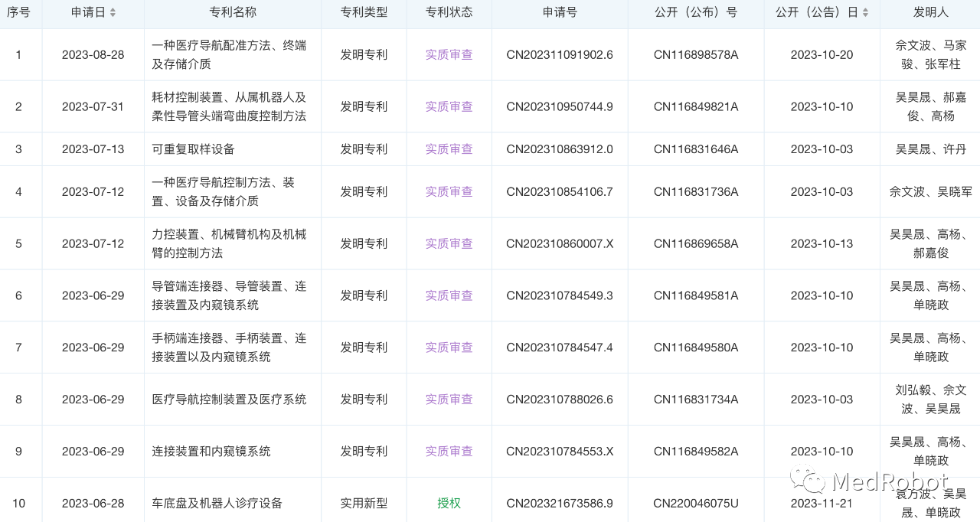Click the 序号 header cell

pos(18,12)
